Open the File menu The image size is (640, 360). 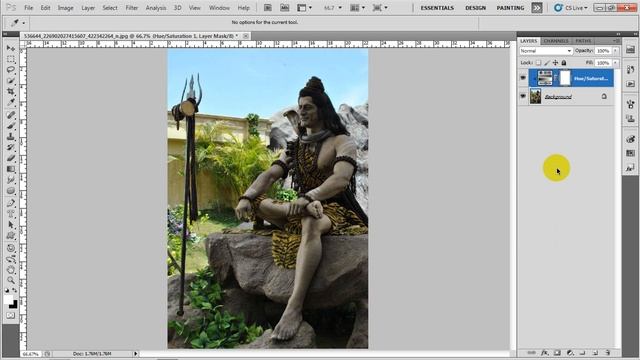(29, 8)
